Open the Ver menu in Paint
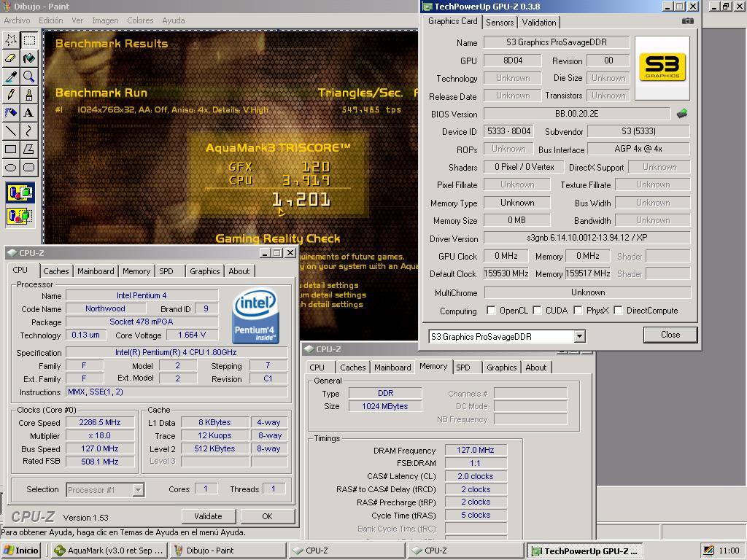 tap(77, 20)
